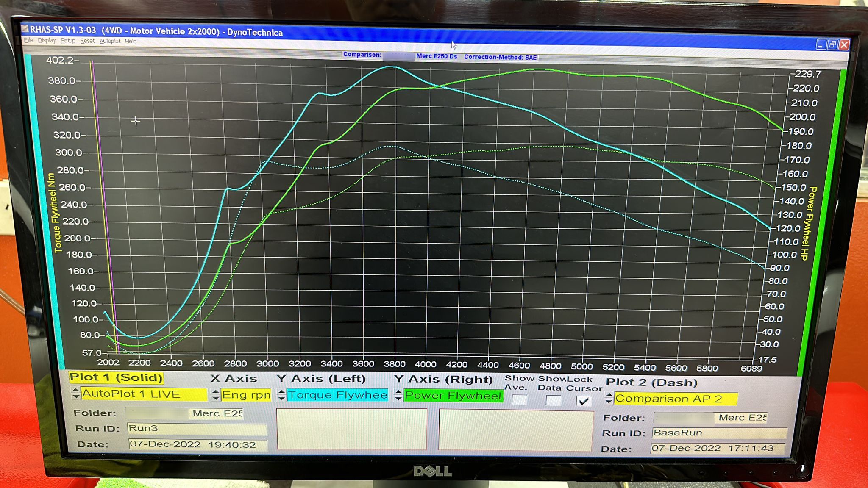Restore down the RHAS-SP window
868x488 pixels.
coord(832,44)
